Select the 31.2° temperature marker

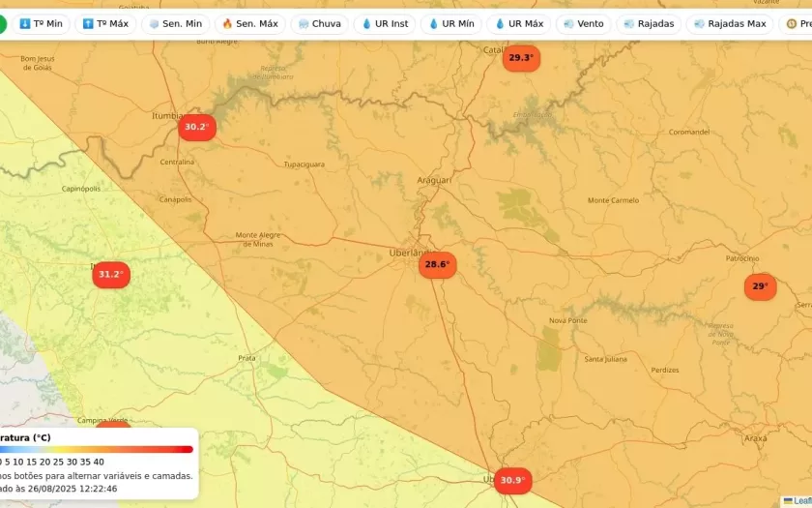(x=111, y=275)
